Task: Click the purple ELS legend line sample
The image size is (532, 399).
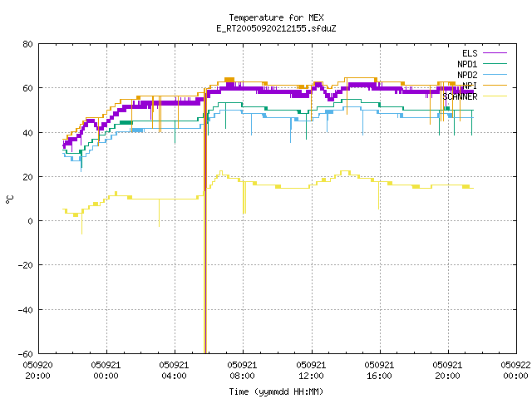Action: tap(495, 53)
